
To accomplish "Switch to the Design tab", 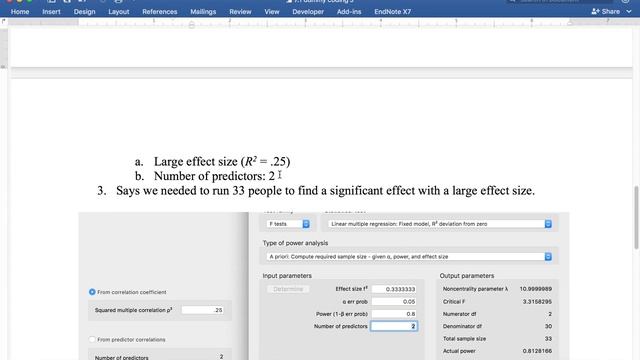I will click(84, 12).
